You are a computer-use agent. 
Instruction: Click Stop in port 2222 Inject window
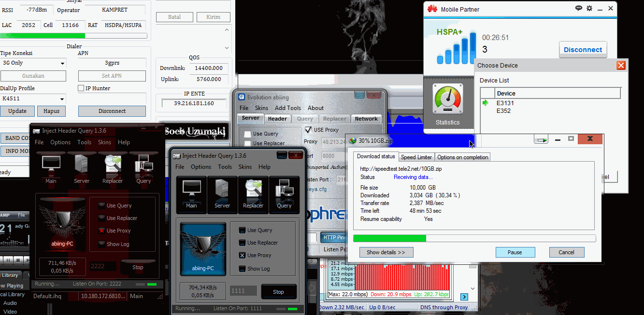point(138,267)
